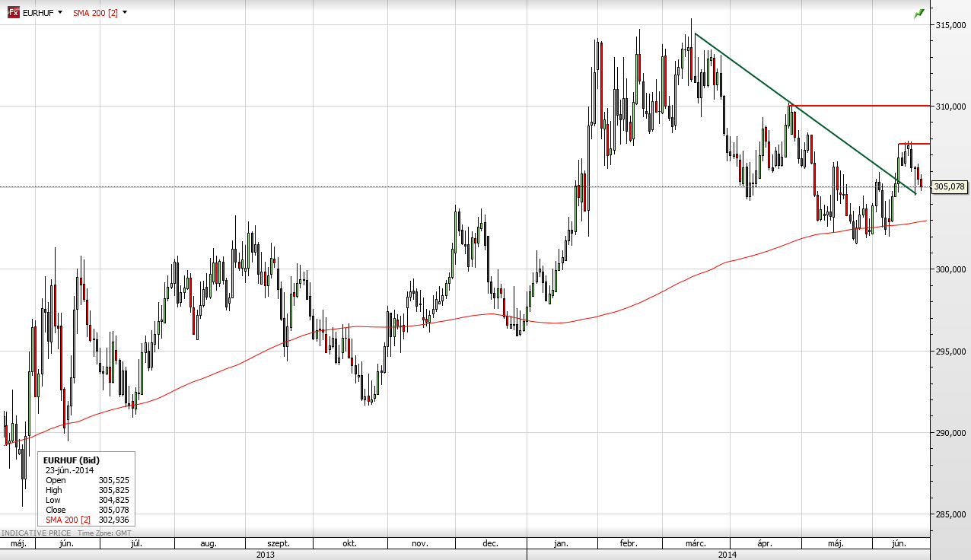
Task: Click the EURHUF symbol label
Action: (37, 13)
